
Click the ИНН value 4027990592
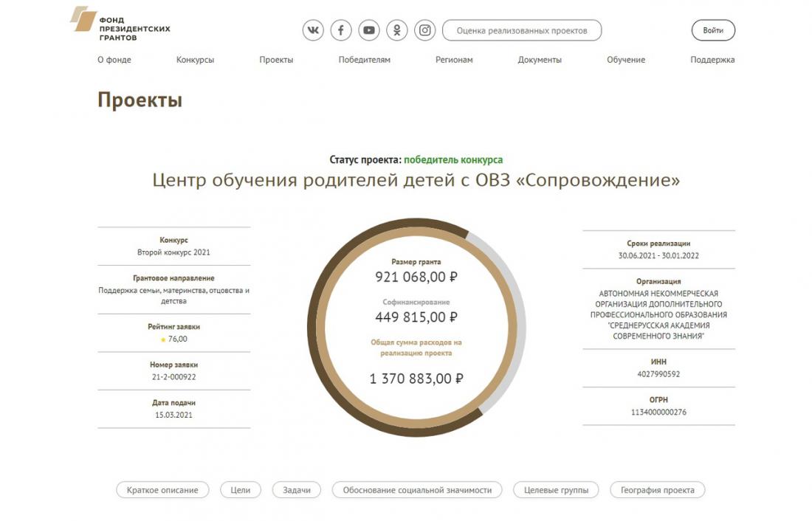point(658,374)
